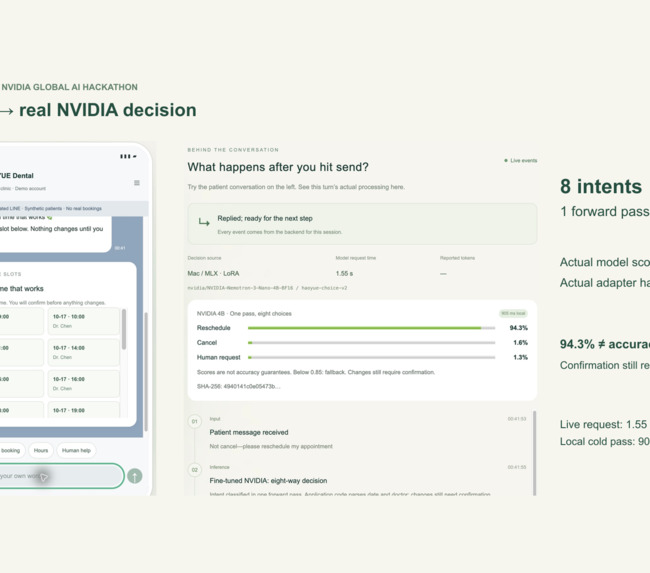Viewport: 650px width, 573px height.
Task: Click the 02 step marker in the timeline
Action: [x=194, y=470]
